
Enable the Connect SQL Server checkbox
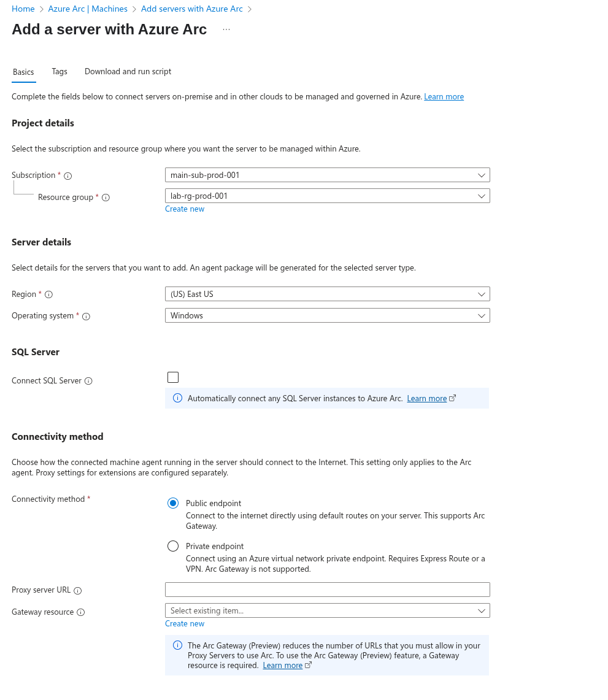[173, 378]
